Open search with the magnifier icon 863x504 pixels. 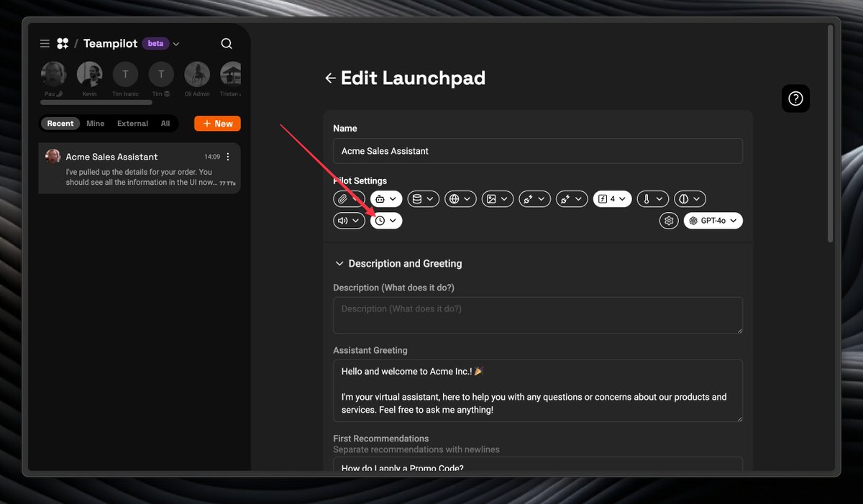tap(227, 44)
